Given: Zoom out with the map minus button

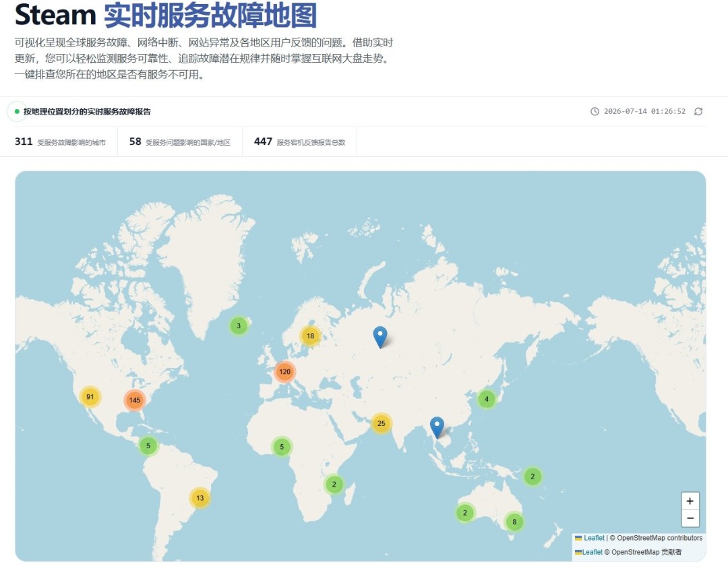Looking at the screenshot, I should (x=690, y=518).
